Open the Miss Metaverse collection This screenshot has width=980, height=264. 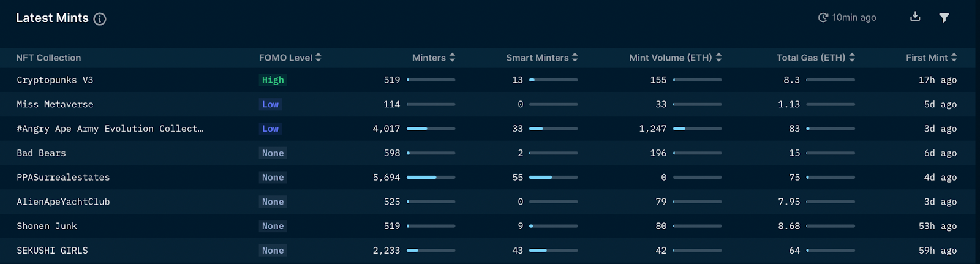[x=55, y=104]
